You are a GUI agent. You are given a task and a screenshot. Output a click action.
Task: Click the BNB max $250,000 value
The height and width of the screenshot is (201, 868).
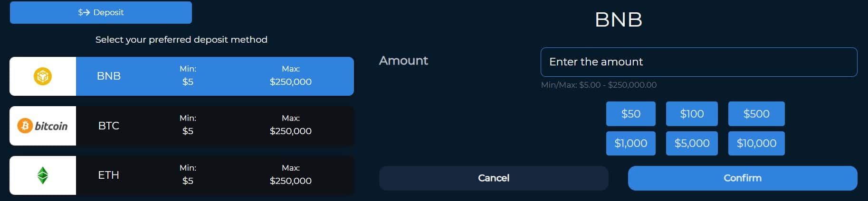[x=291, y=82]
